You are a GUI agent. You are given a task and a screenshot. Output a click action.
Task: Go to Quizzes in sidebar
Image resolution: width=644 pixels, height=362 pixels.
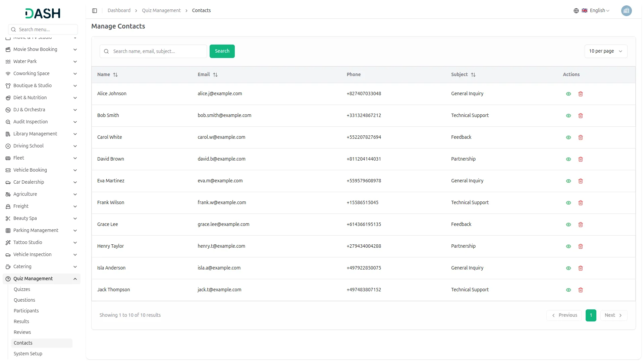(x=22, y=289)
